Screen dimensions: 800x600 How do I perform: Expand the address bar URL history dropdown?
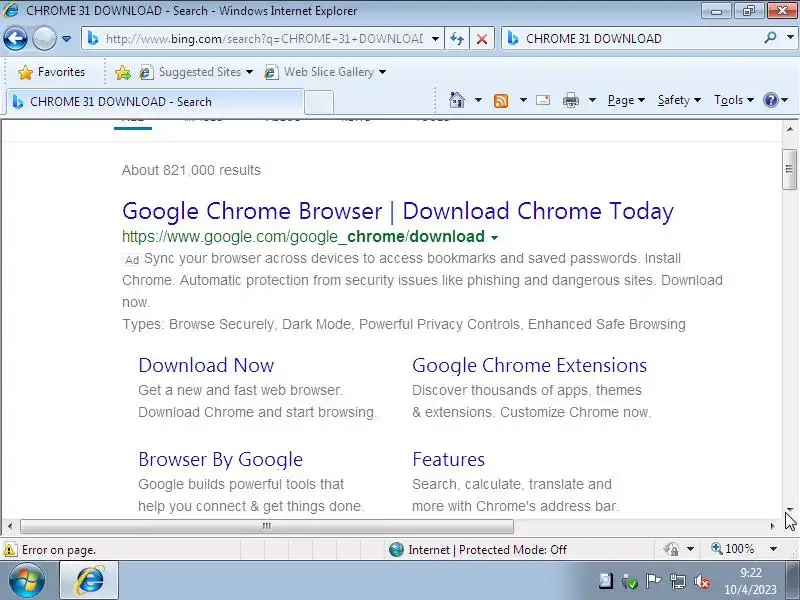(435, 39)
